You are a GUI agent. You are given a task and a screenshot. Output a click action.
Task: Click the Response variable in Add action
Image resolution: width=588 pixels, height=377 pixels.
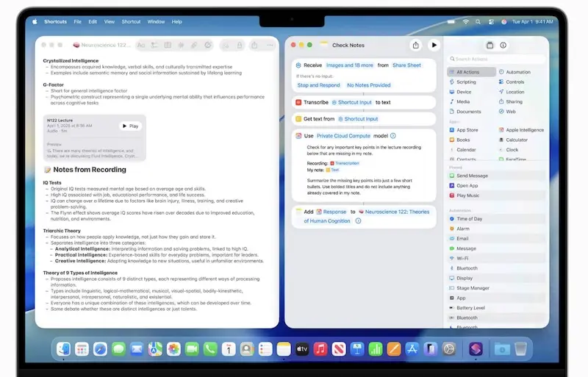click(331, 212)
